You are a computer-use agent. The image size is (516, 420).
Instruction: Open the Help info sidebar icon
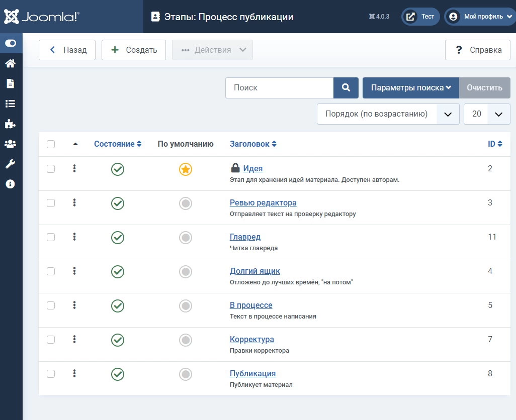11,184
